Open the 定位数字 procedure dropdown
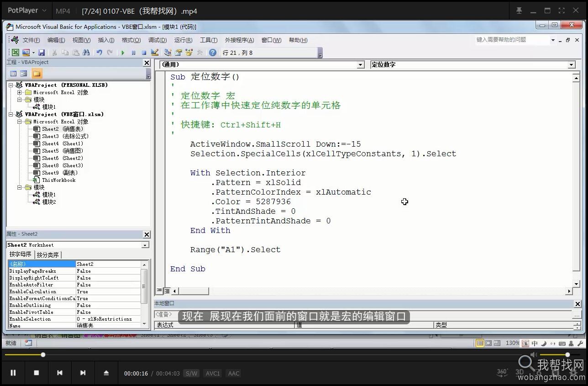588x386 pixels. (571, 65)
